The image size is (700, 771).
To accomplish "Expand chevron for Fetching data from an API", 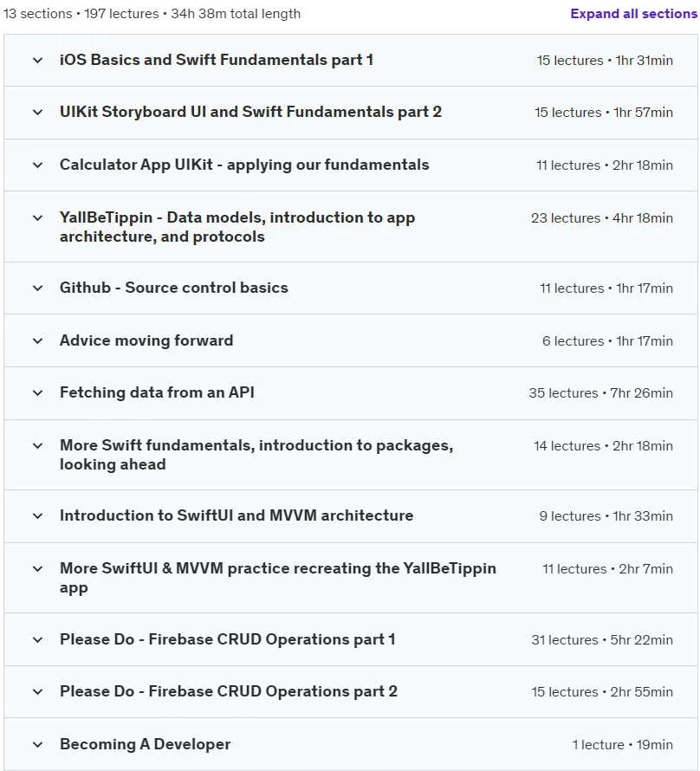I will point(37,393).
